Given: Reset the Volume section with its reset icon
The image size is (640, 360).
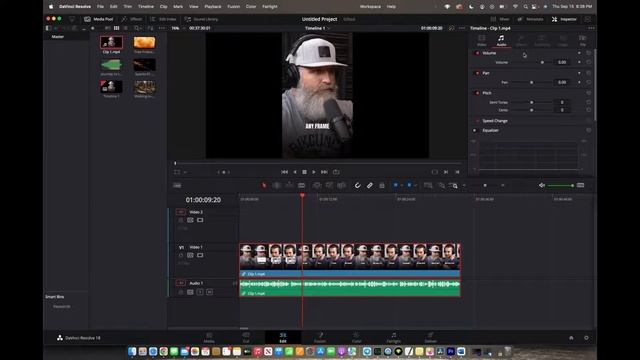Looking at the screenshot, I should coord(589,53).
